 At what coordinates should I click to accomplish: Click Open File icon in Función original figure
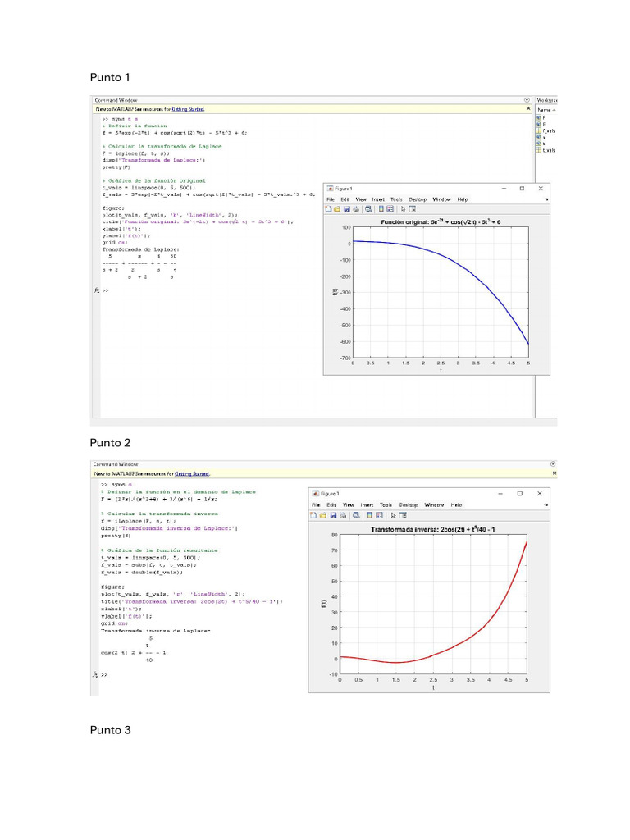(x=337, y=209)
